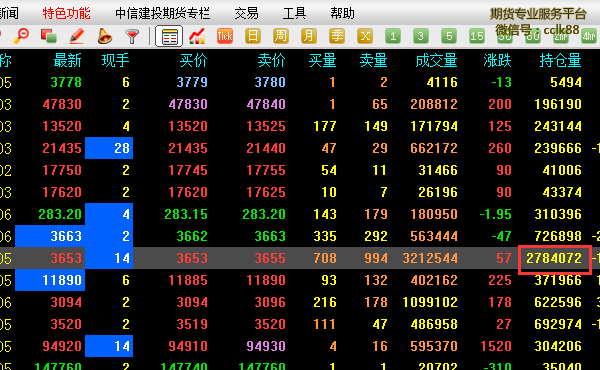The height and width of the screenshot is (370, 600).
Task: Choose the 15 minute period button
Action: click(x=477, y=36)
